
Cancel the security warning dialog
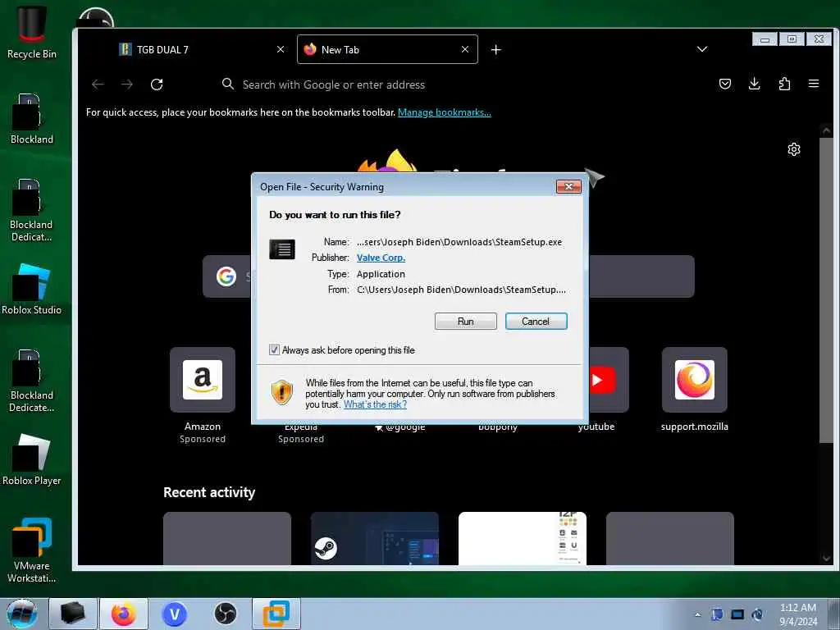pos(536,322)
